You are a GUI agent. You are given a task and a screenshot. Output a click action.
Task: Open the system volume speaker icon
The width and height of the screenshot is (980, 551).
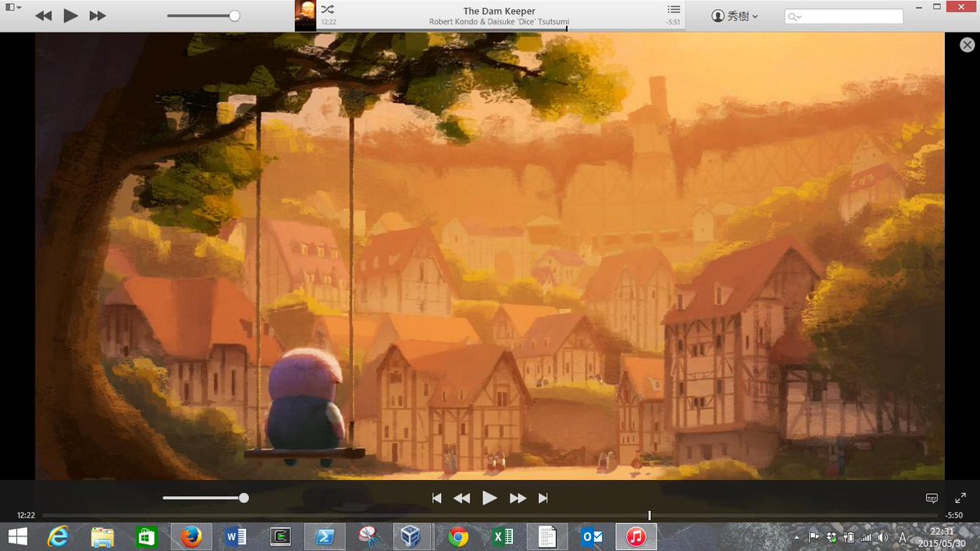(x=884, y=537)
